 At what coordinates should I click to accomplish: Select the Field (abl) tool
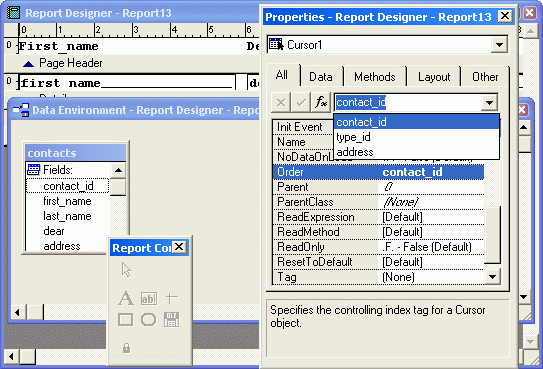[149, 298]
